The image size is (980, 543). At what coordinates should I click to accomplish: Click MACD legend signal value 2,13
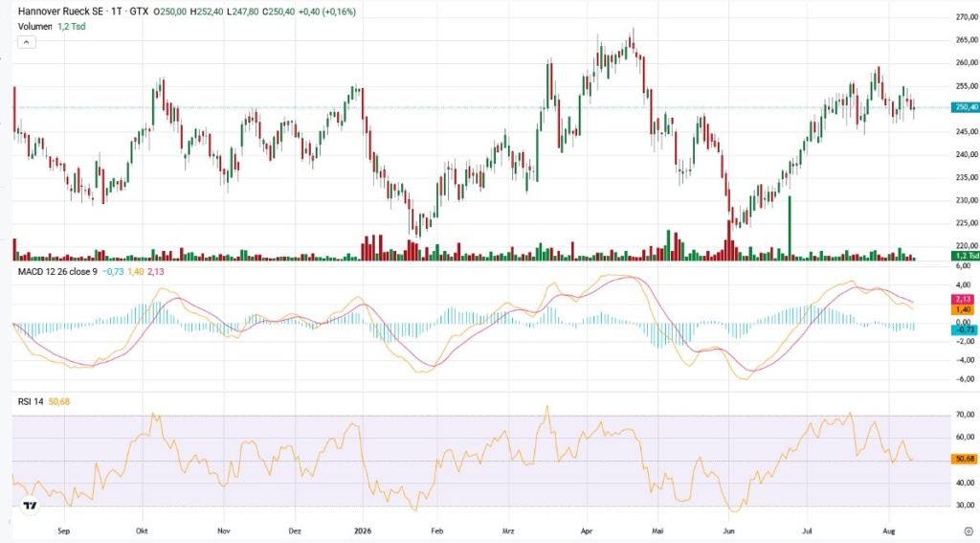[x=156, y=272]
